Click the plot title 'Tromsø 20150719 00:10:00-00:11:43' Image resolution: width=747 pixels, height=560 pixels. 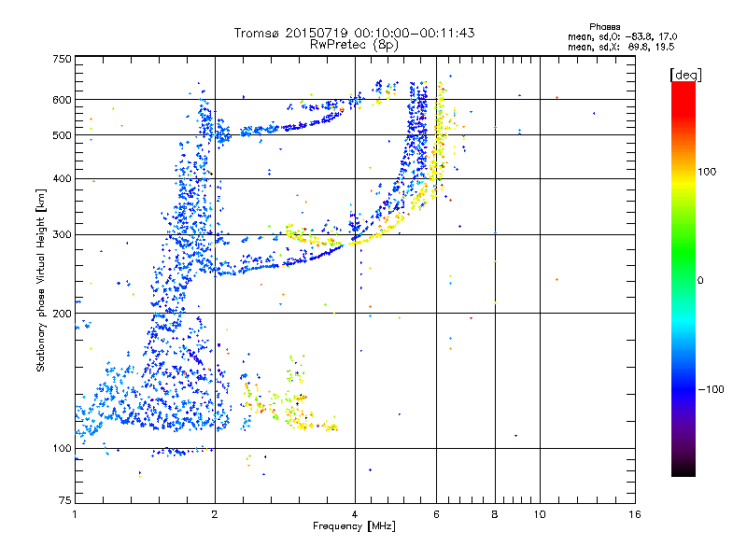(x=354, y=33)
